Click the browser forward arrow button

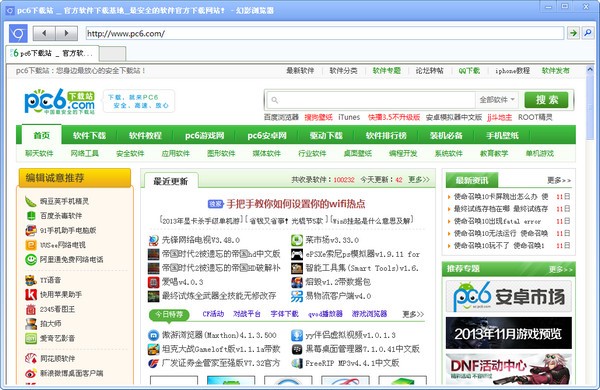[x=67, y=33]
